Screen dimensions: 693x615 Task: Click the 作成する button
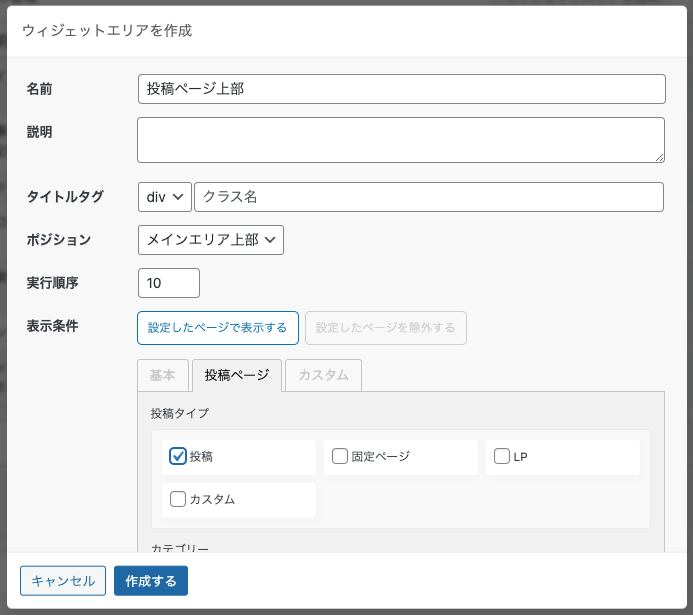coord(151,581)
